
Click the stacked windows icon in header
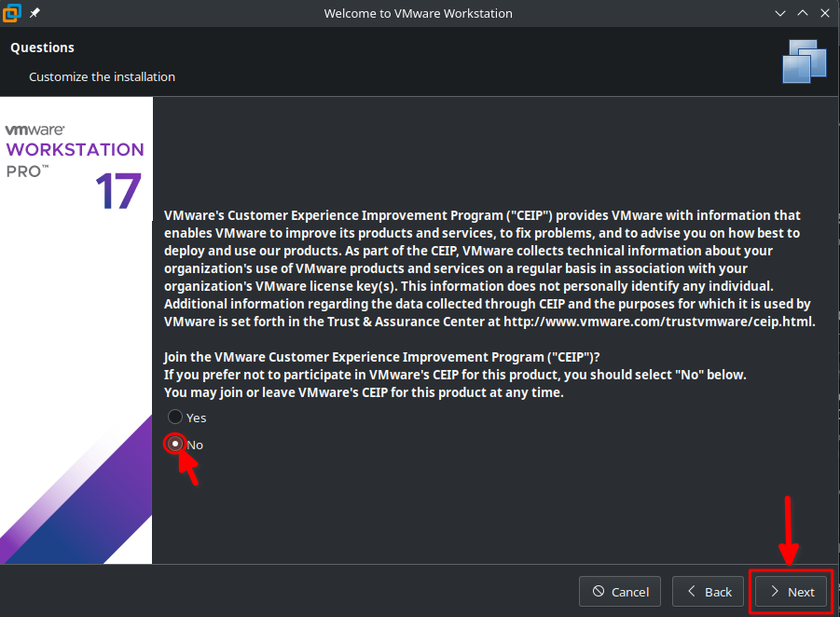pos(805,62)
